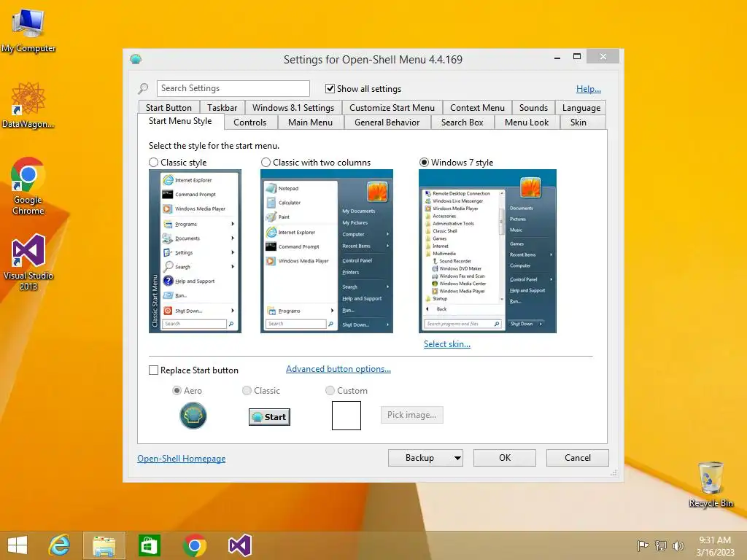Switch to the Search Box tab

(462, 122)
